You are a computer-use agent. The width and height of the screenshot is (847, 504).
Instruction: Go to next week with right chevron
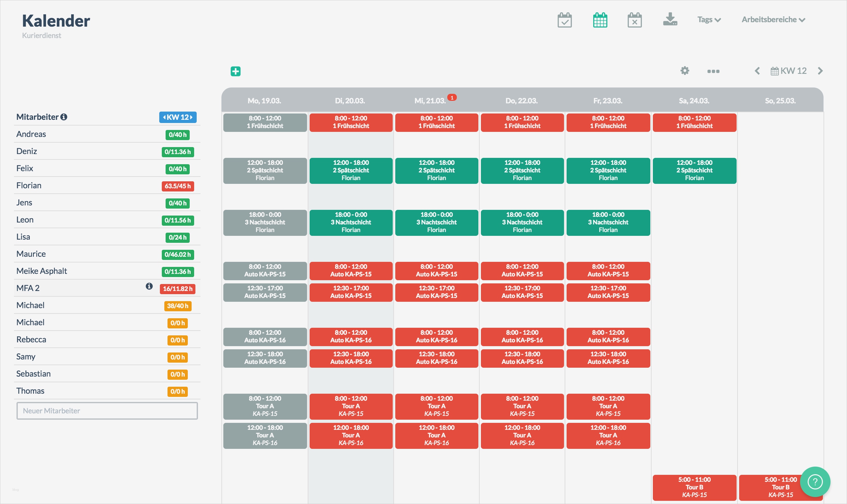820,71
